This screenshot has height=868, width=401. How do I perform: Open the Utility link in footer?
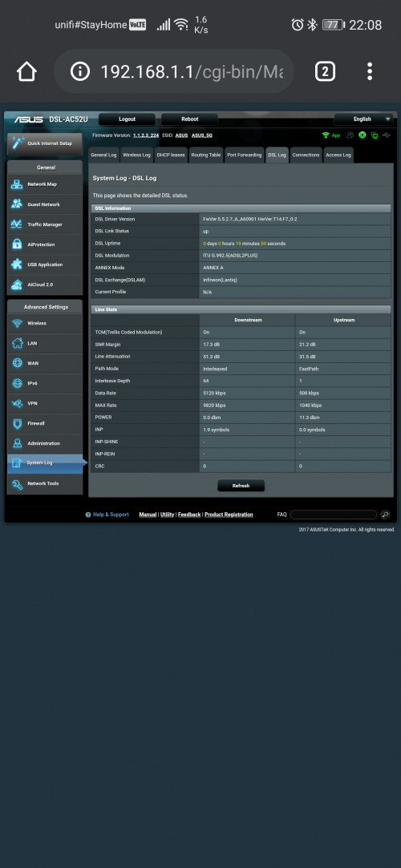pos(168,515)
